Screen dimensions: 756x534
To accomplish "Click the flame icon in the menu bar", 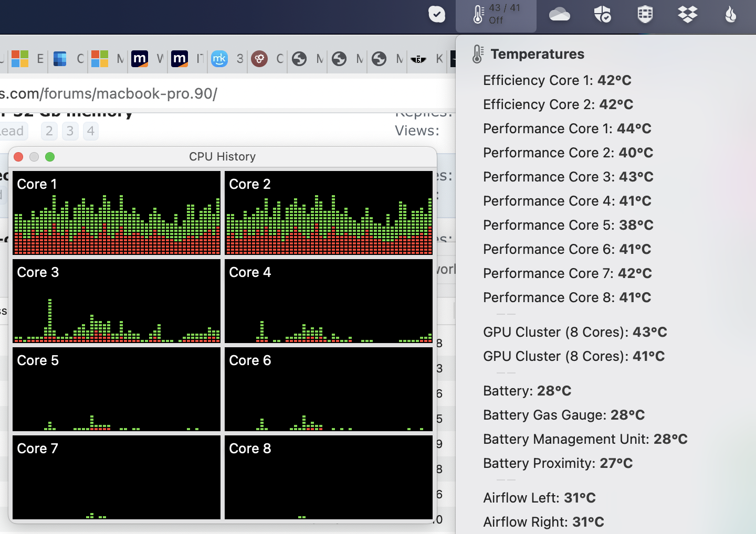I will (x=730, y=14).
